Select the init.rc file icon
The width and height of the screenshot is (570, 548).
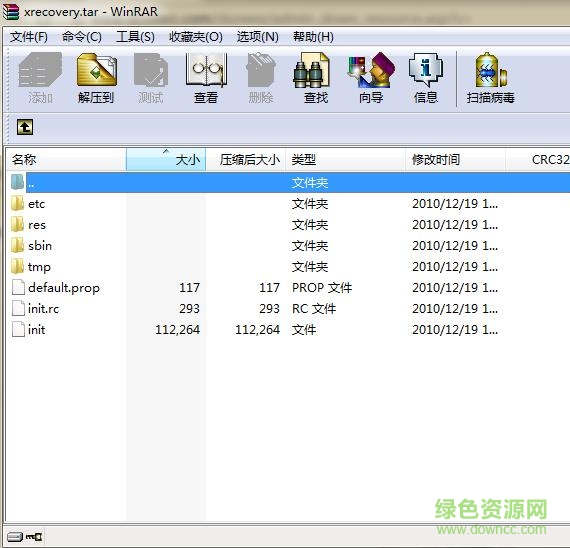coord(18,309)
